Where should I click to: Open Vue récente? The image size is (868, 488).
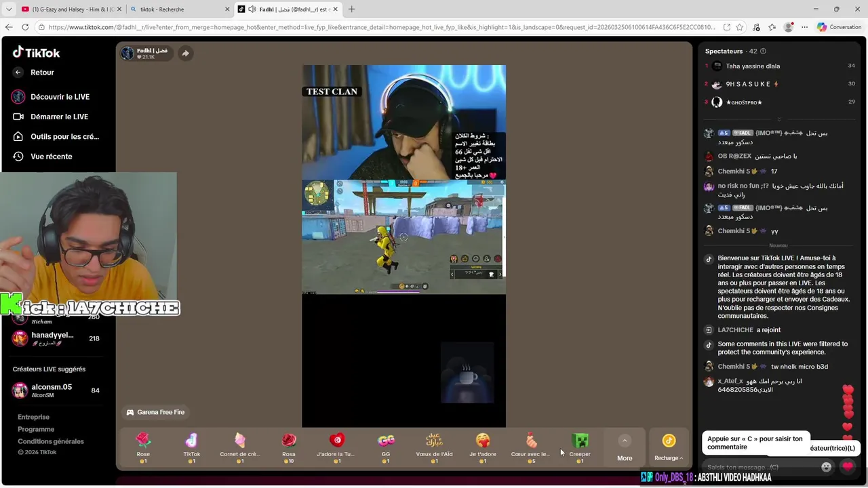pyautogui.click(x=51, y=157)
